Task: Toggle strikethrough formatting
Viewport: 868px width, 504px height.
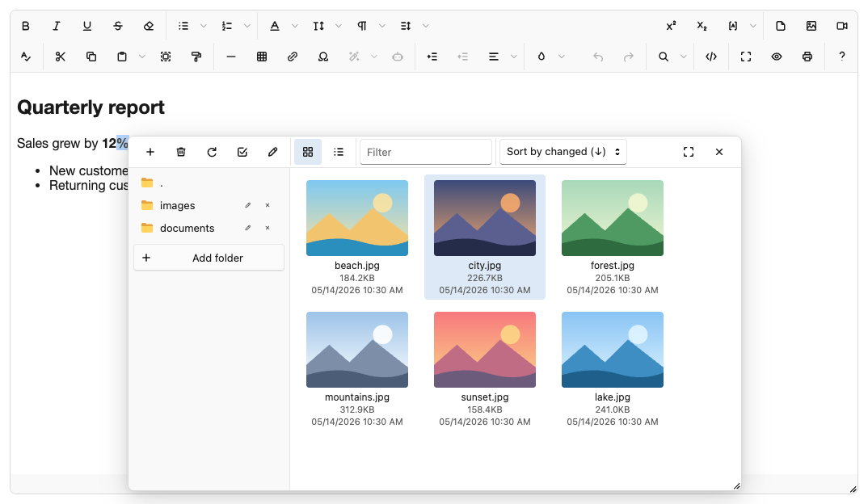Action: click(x=118, y=26)
